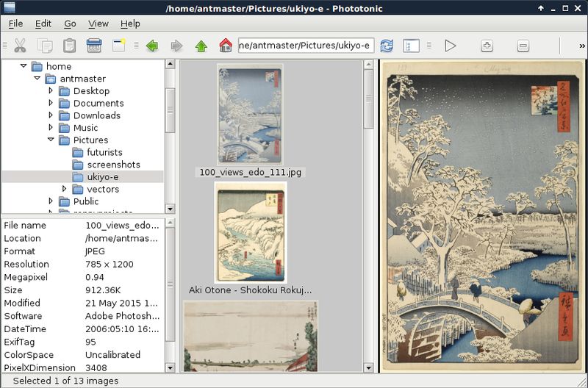Start the slideshow play button
This screenshot has height=388, width=588.
click(450, 46)
